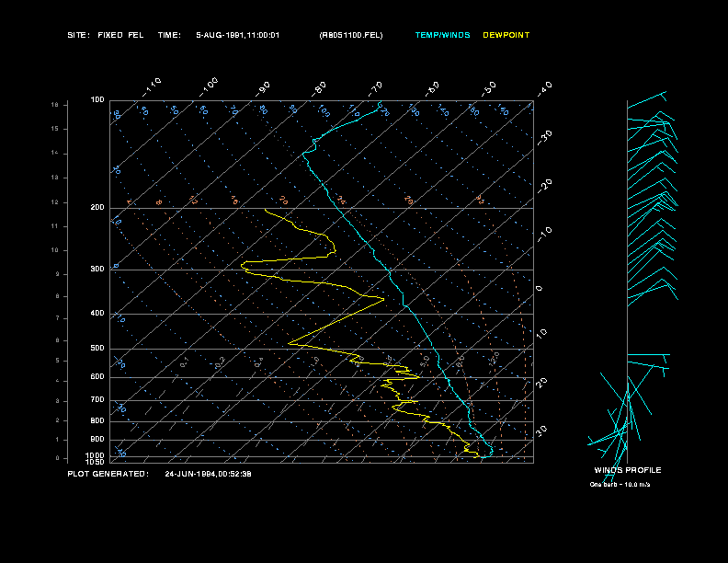Viewport: 728px width, 563px height.
Task: Select the 1050 pressure level label
Action: (x=96, y=462)
